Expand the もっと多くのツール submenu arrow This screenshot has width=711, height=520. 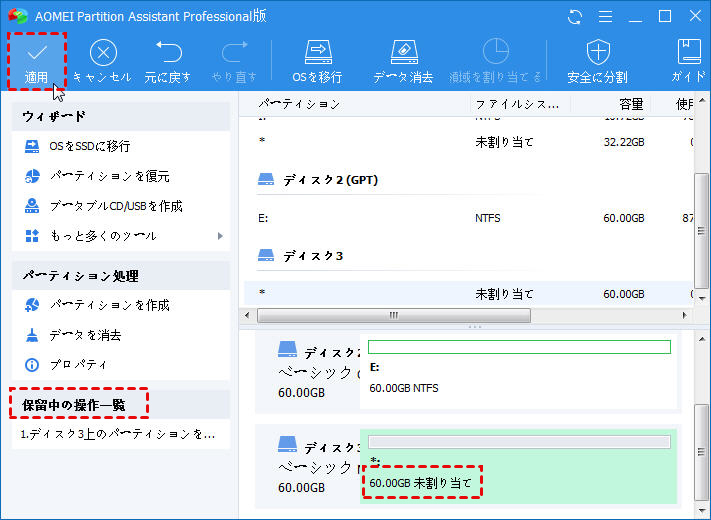coord(220,236)
